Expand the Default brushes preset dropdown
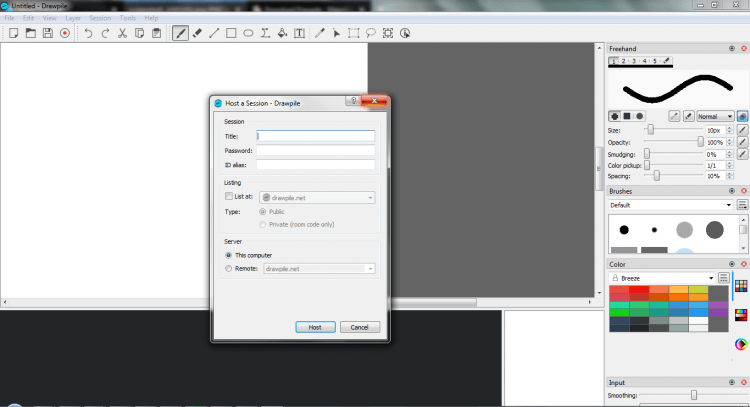Image resolution: width=750 pixels, height=407 pixels. click(x=670, y=205)
